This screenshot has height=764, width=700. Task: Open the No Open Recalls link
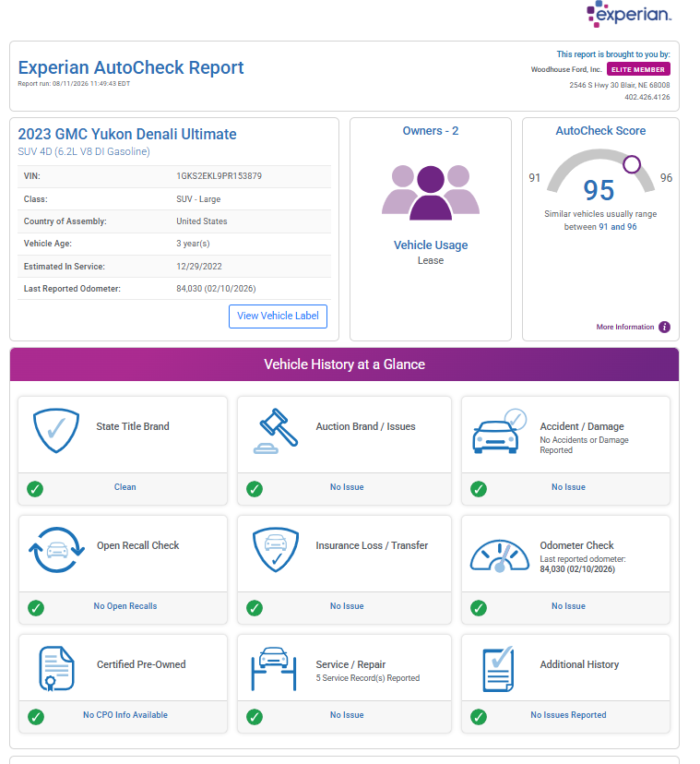click(125, 606)
